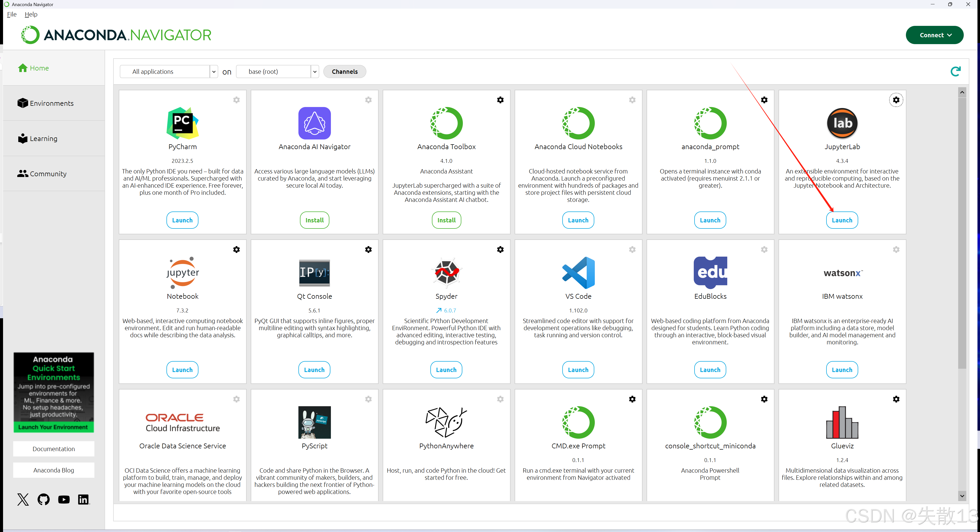This screenshot has width=980, height=532.
Task: Open the Help menu
Action: pos(31,14)
